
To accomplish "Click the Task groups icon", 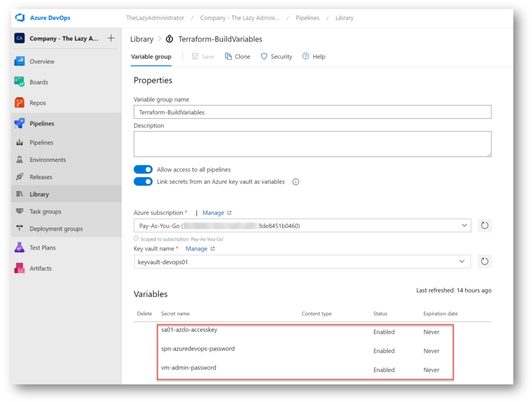I will coord(20,211).
